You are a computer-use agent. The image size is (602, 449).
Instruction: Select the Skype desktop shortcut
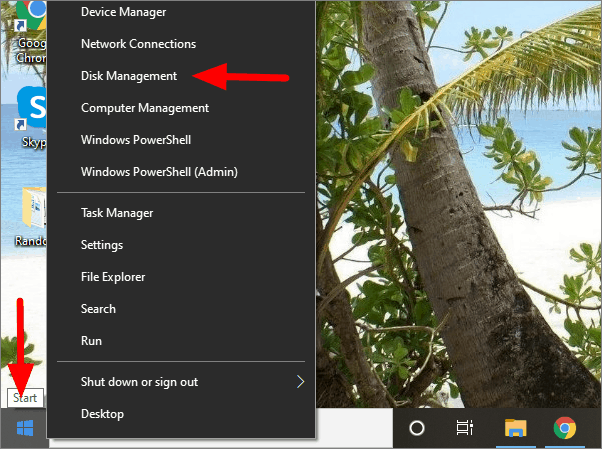31,117
